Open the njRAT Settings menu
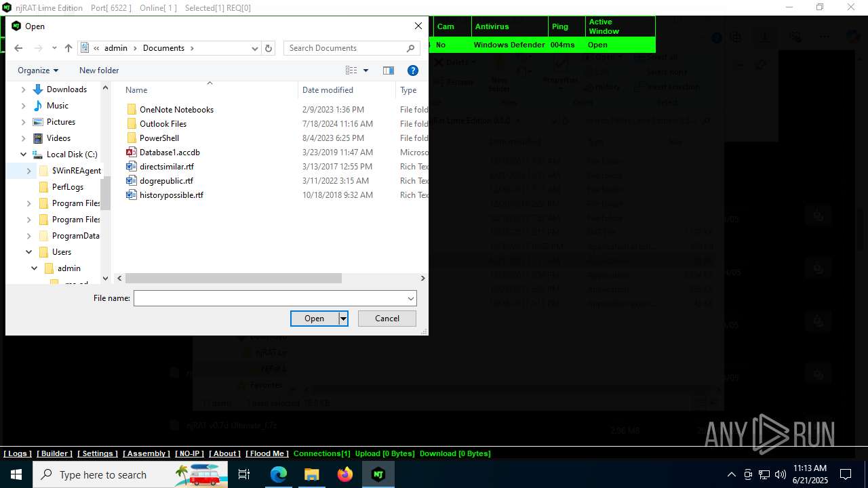The height and width of the screenshot is (488, 868). 98,453
